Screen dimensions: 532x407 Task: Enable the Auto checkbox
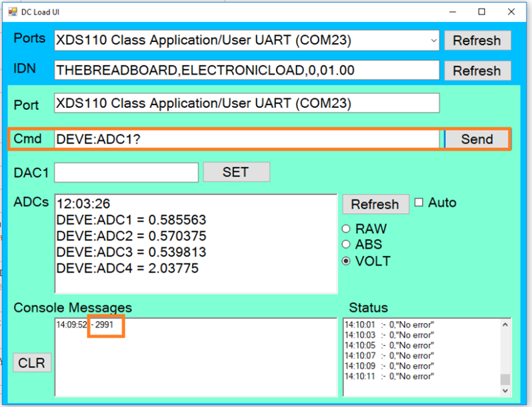point(419,203)
